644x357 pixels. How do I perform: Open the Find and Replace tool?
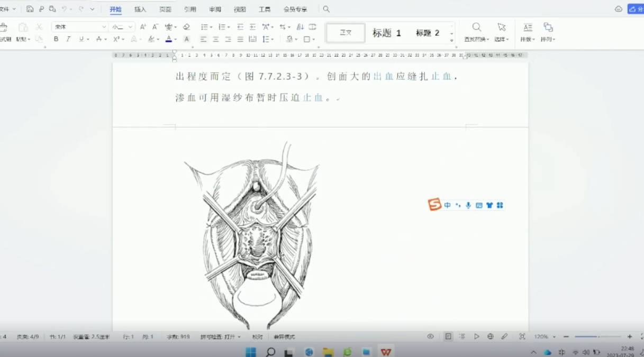tap(476, 32)
